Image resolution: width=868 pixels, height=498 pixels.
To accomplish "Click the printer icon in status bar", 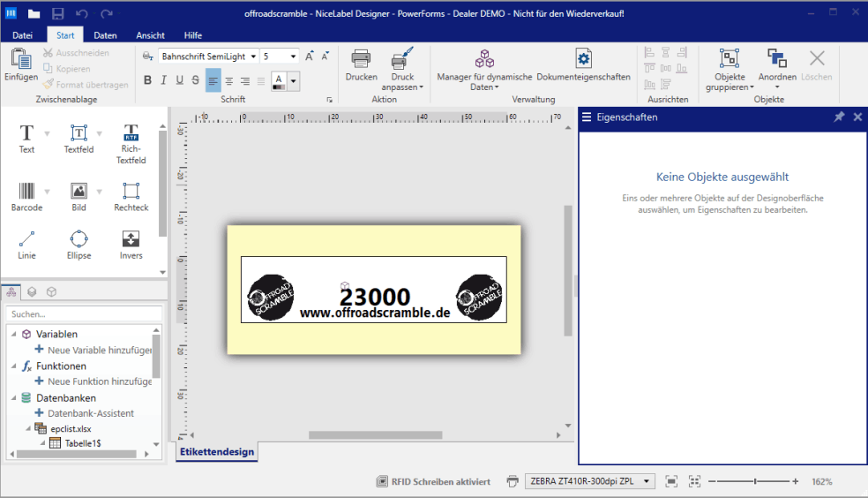I will pos(513,481).
